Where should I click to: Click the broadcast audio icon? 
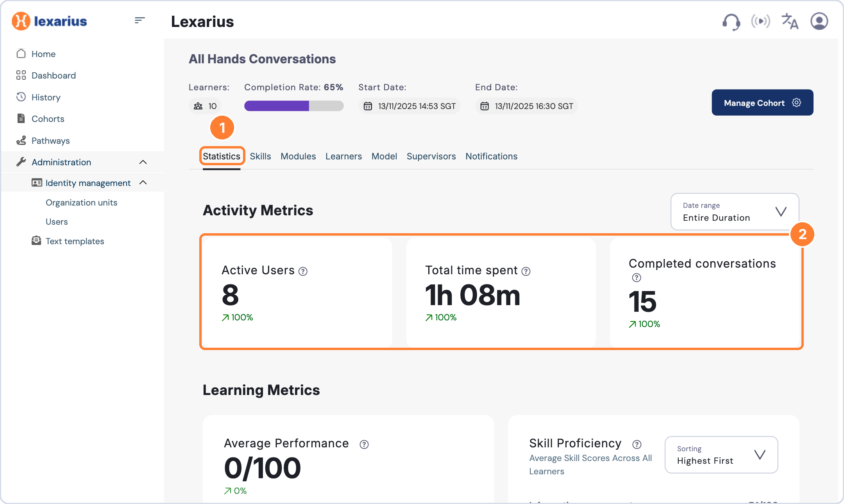tap(760, 21)
